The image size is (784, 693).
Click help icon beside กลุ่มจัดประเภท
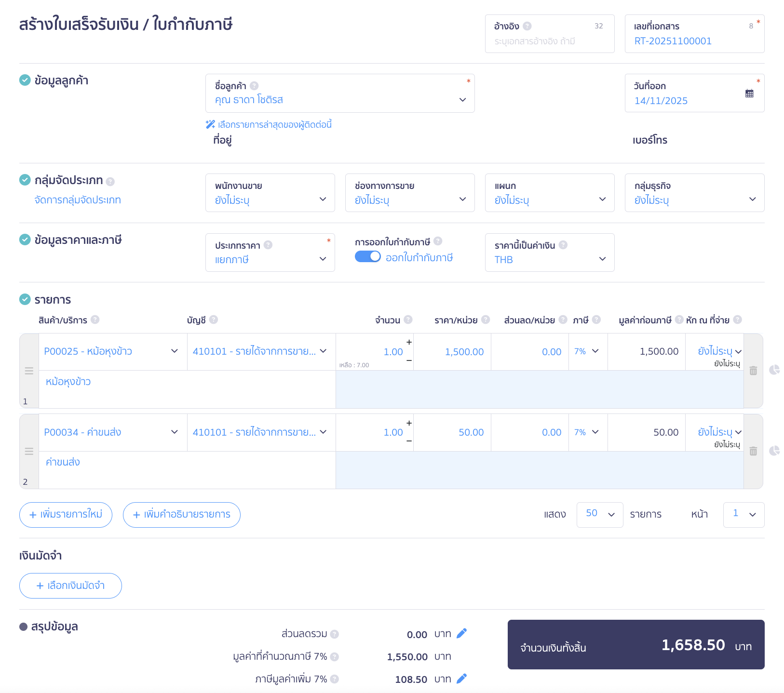click(110, 181)
